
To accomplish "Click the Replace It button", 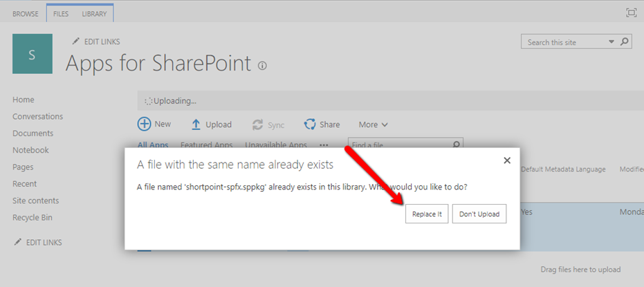I will click(427, 214).
